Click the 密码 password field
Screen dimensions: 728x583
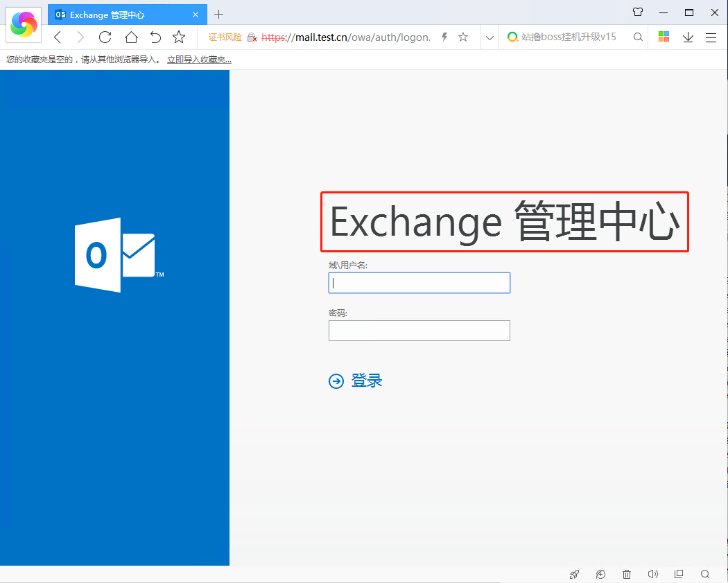[x=419, y=331]
